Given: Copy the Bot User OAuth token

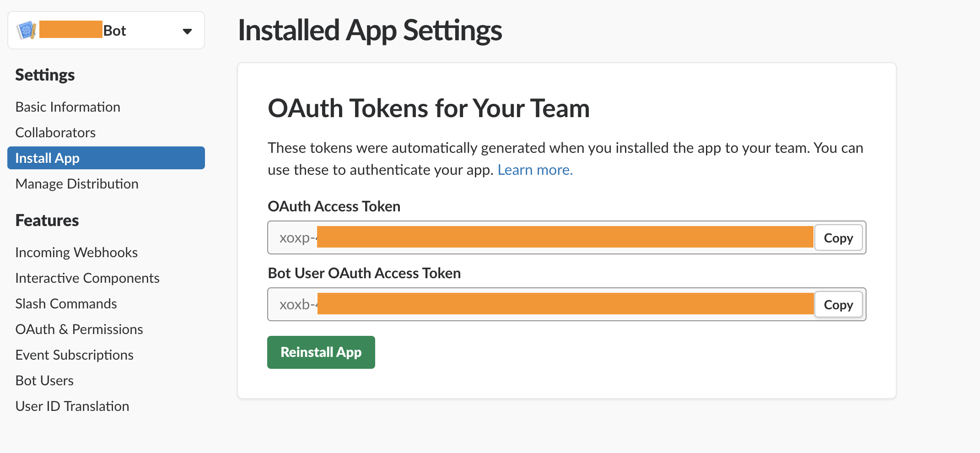Looking at the screenshot, I should pos(838,305).
